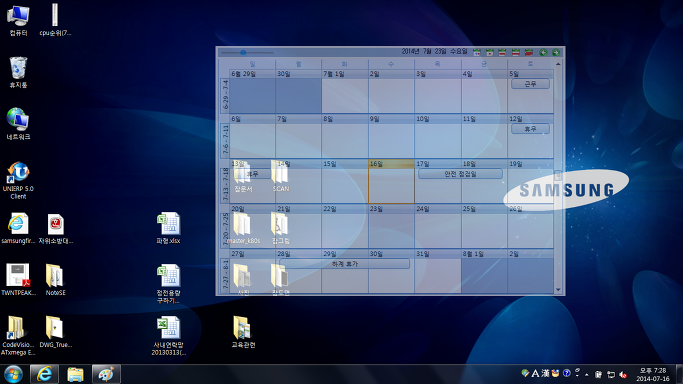Select the 잡그림 folder icon

click(281, 229)
